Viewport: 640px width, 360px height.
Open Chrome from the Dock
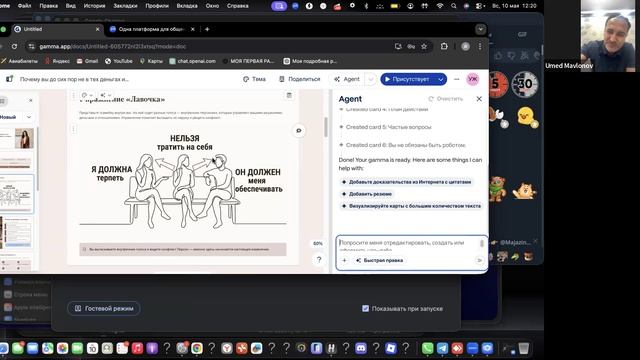point(197,348)
